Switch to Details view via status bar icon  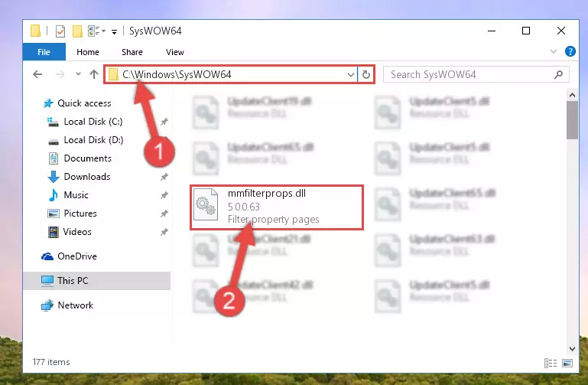click(x=551, y=363)
